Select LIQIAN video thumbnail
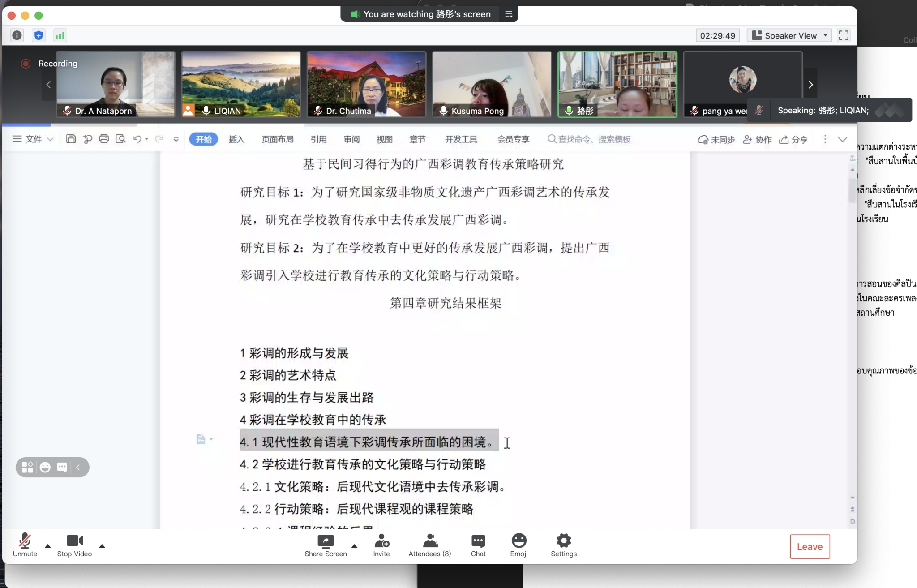 pos(241,84)
